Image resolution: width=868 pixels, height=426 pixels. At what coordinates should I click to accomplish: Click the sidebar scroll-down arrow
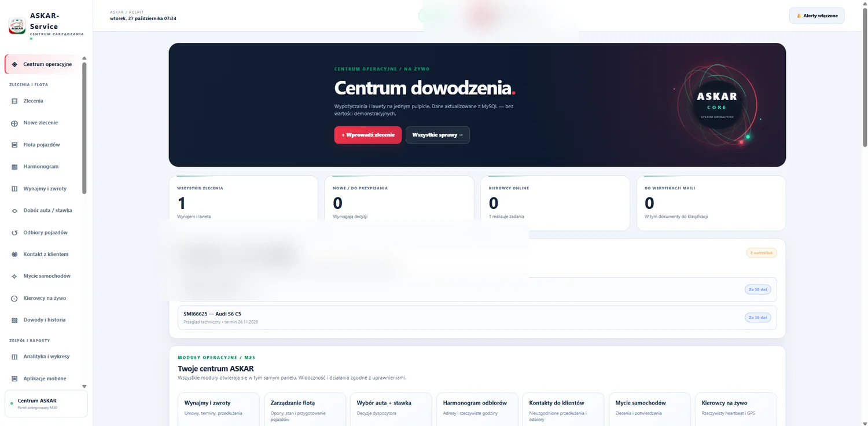84,386
